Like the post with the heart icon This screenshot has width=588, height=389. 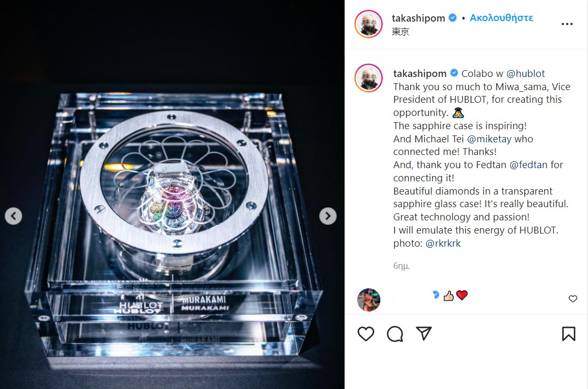point(366,334)
